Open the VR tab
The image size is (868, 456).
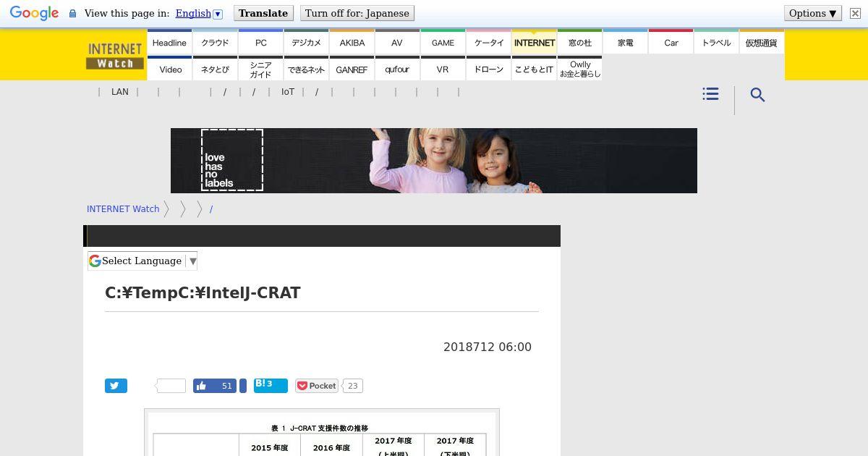[x=443, y=69]
